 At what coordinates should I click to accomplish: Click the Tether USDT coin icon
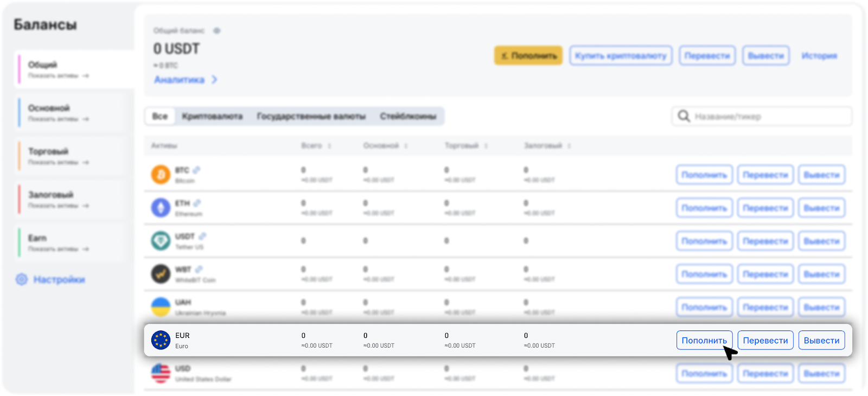click(161, 241)
